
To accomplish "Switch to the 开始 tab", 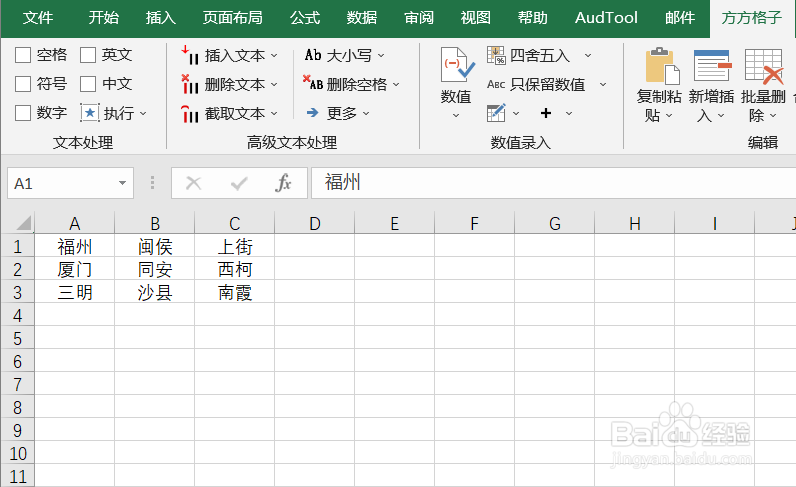I will [104, 18].
